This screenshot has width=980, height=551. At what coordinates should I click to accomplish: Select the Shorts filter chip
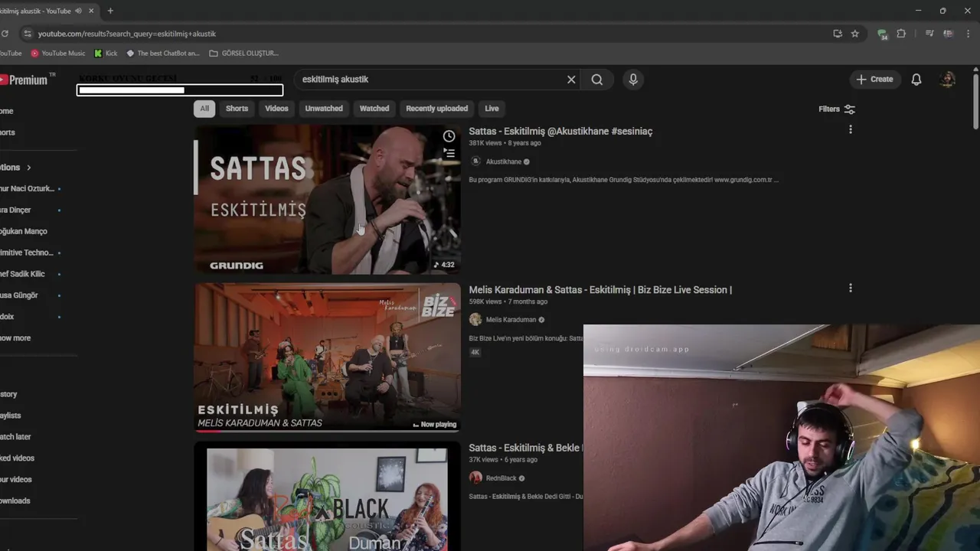click(x=237, y=109)
